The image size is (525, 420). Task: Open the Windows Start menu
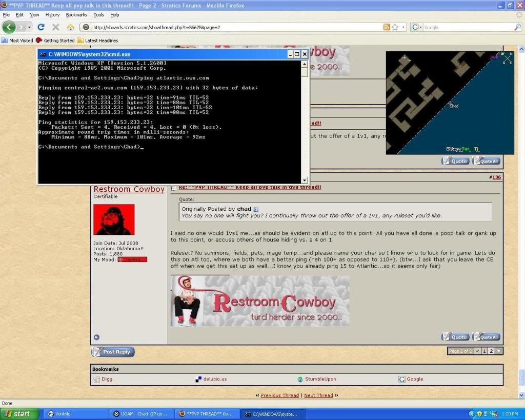tap(19, 414)
